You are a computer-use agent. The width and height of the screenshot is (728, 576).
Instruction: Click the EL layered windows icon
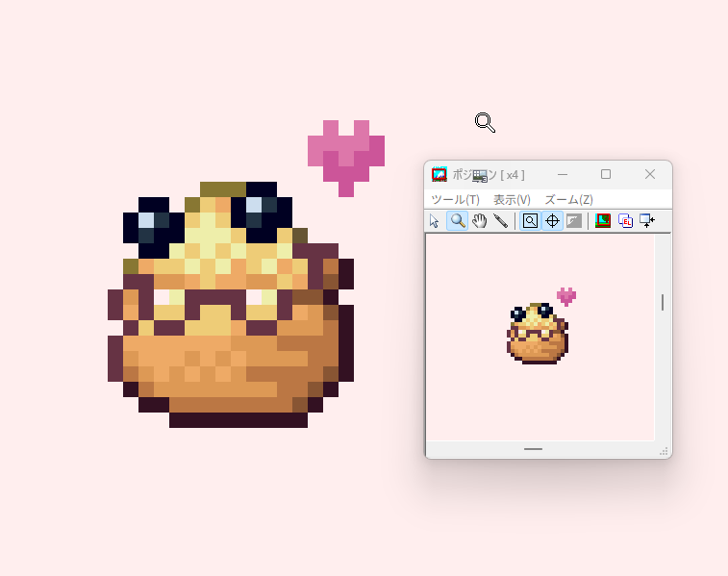pyautogui.click(x=625, y=221)
